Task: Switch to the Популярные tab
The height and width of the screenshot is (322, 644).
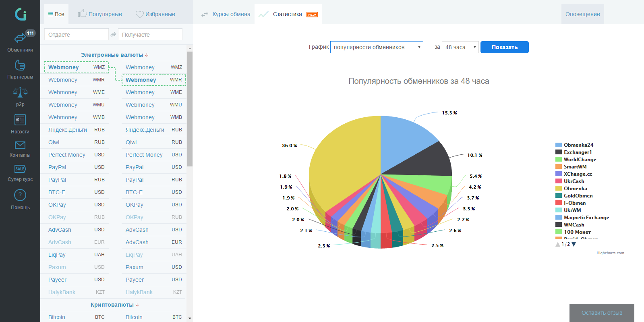Action: 100,14
